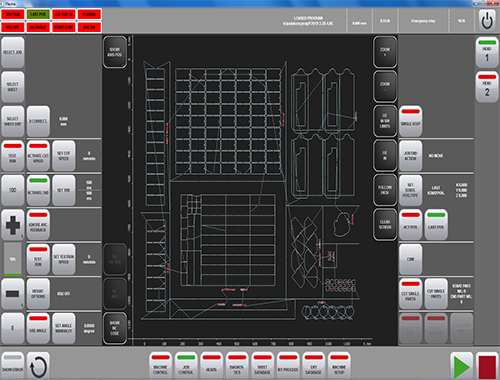This screenshot has width=500, height=380.
Task: Start the job with green play arrow
Action: [462, 366]
